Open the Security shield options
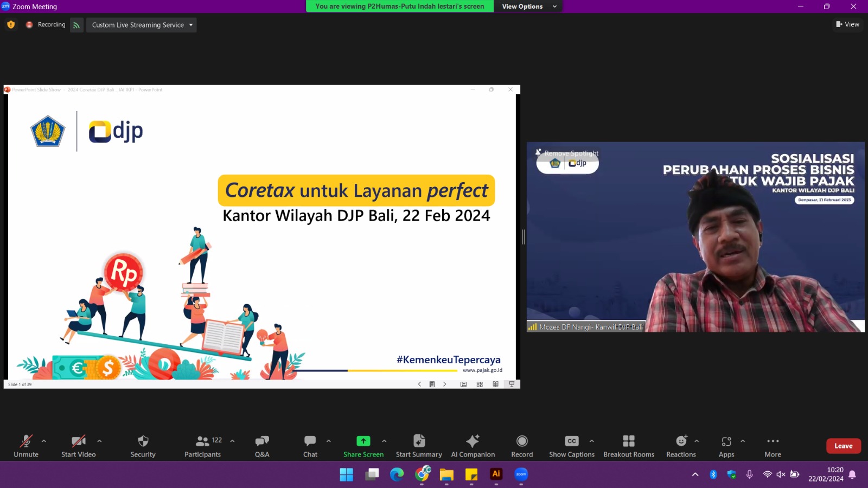Screen dimensions: 868x488 tap(143, 446)
